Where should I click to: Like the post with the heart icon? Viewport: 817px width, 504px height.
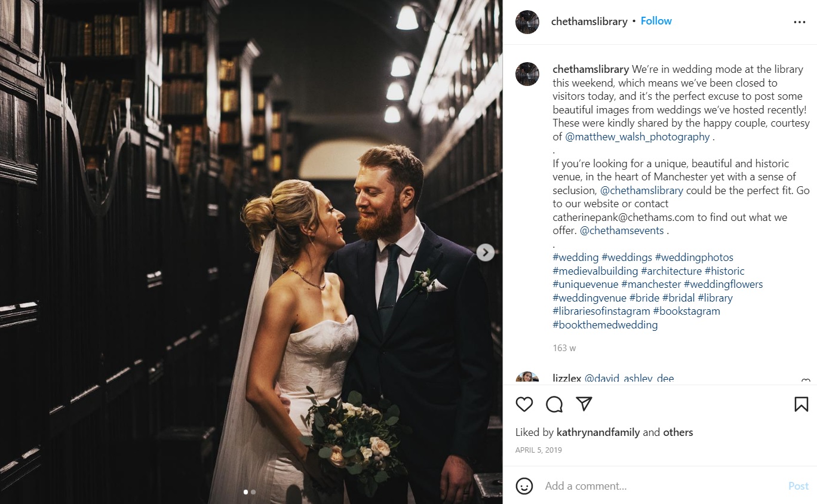point(524,404)
